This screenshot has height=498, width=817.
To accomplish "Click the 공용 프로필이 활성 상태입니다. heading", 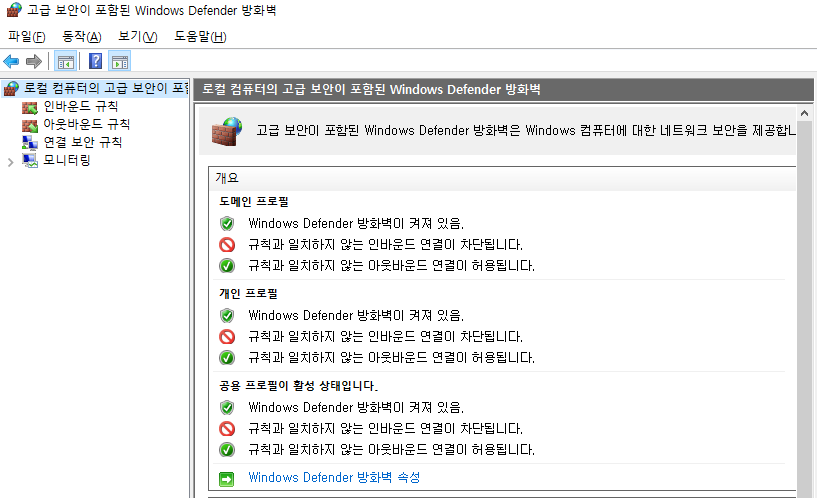I will pos(299,386).
